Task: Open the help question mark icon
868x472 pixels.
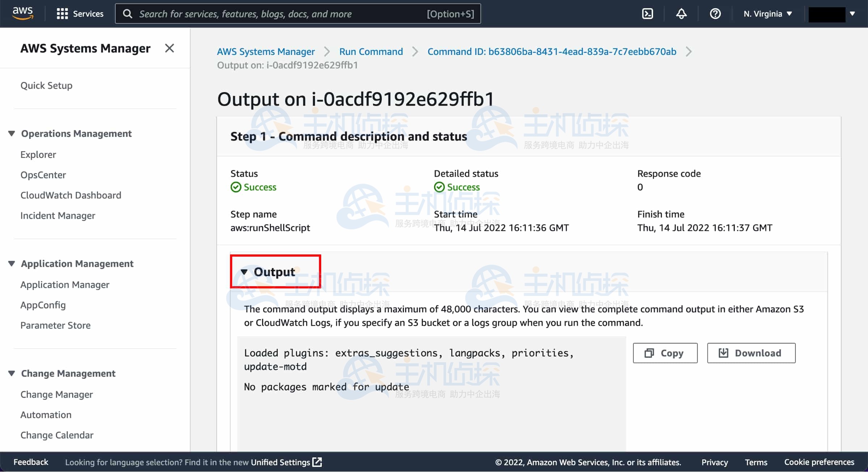Action: click(715, 14)
